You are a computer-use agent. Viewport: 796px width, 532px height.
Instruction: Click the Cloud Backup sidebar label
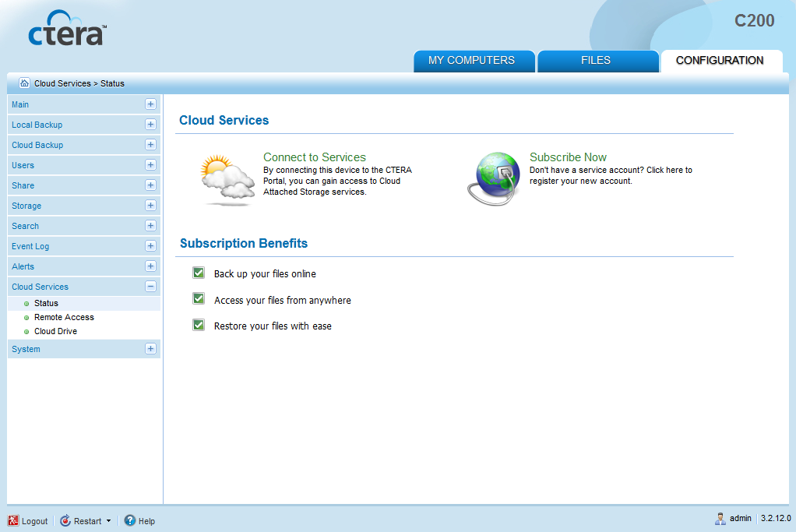coord(37,145)
